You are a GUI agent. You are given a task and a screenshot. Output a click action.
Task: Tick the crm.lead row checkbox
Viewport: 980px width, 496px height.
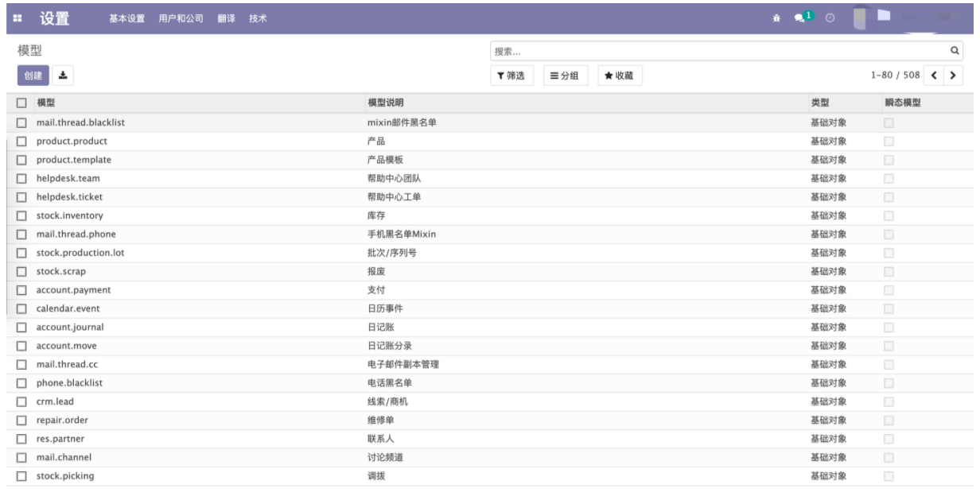pos(22,401)
